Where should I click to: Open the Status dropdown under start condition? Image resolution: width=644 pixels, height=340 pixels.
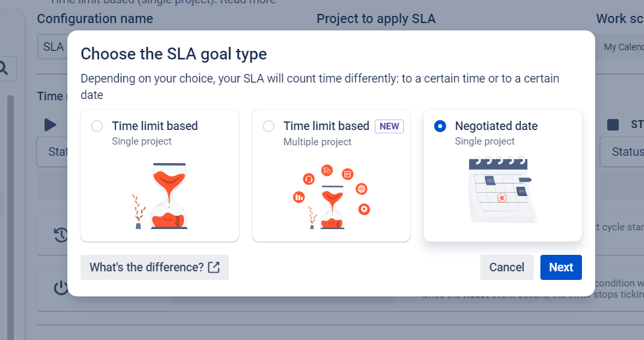coord(53,152)
